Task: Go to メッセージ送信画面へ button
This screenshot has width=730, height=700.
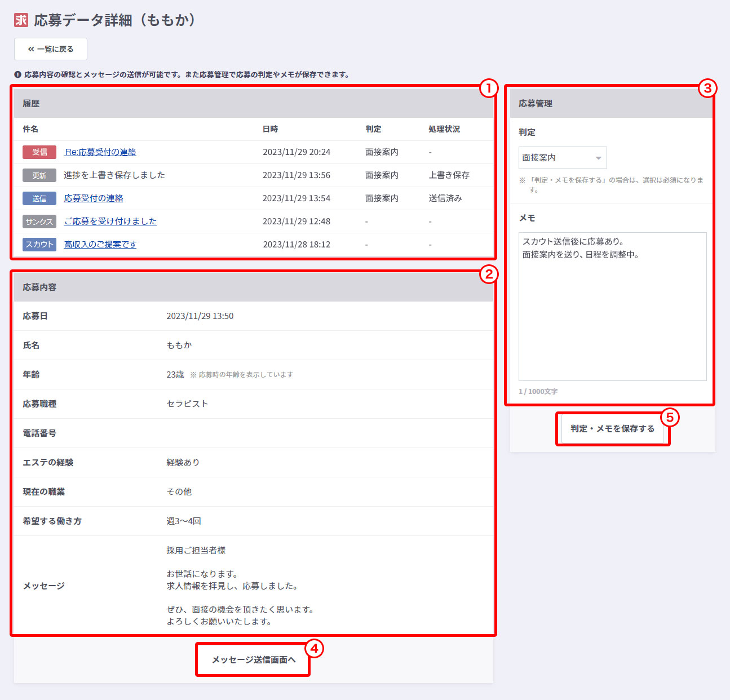Action: [253, 659]
